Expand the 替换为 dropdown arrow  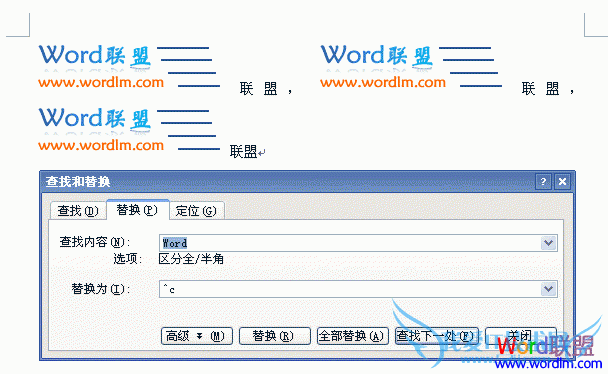548,289
